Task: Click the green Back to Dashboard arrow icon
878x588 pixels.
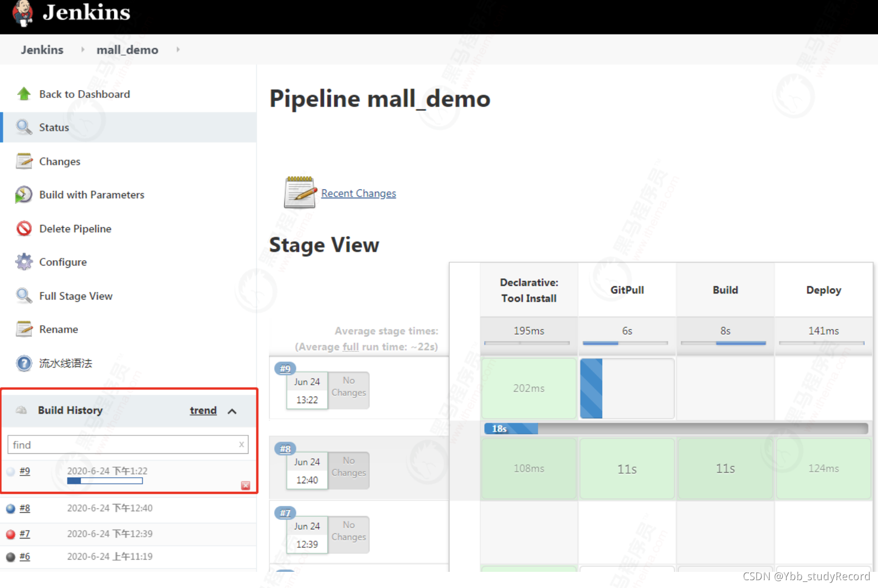Action: (23, 94)
